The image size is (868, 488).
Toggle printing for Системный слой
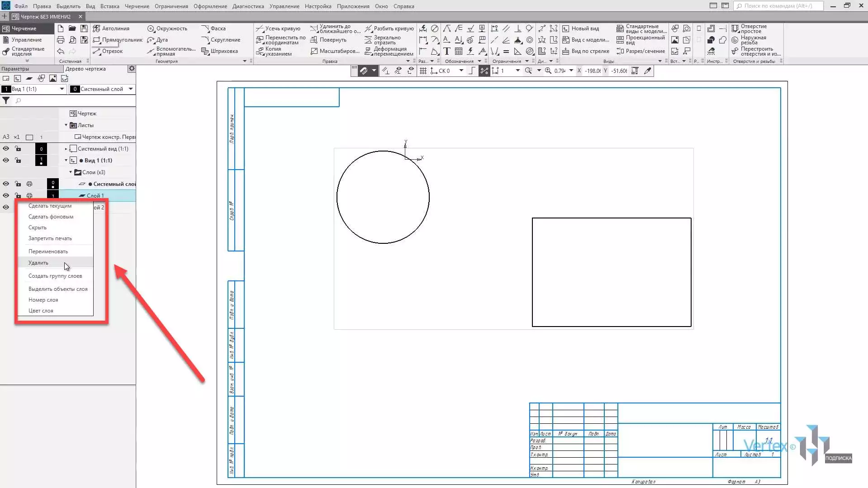coord(29,184)
